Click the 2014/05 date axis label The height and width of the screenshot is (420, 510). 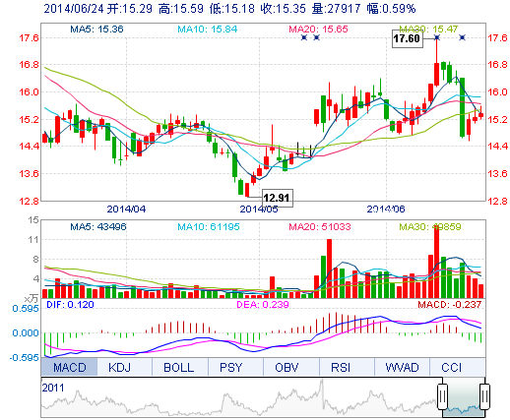[259, 209]
